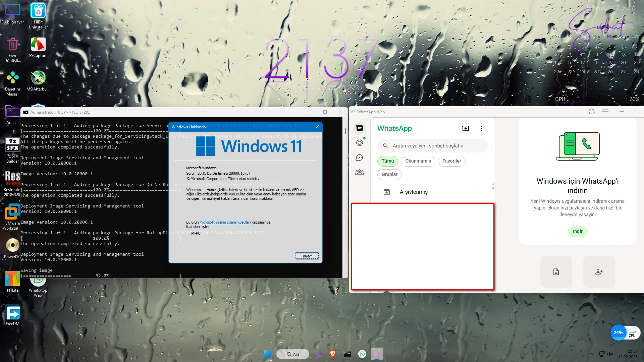644x362 pixels.
Task: Open the WhatsApp Communities icon
Action: pos(359,172)
